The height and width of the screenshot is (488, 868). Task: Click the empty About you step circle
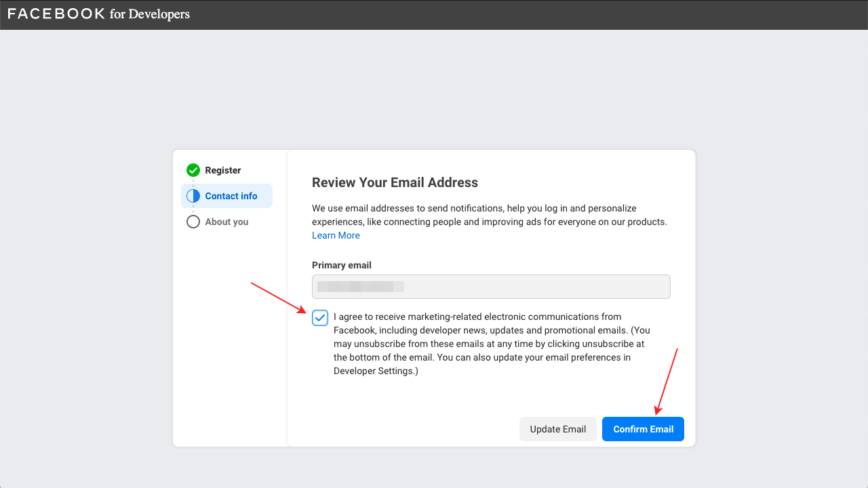[x=193, y=222]
